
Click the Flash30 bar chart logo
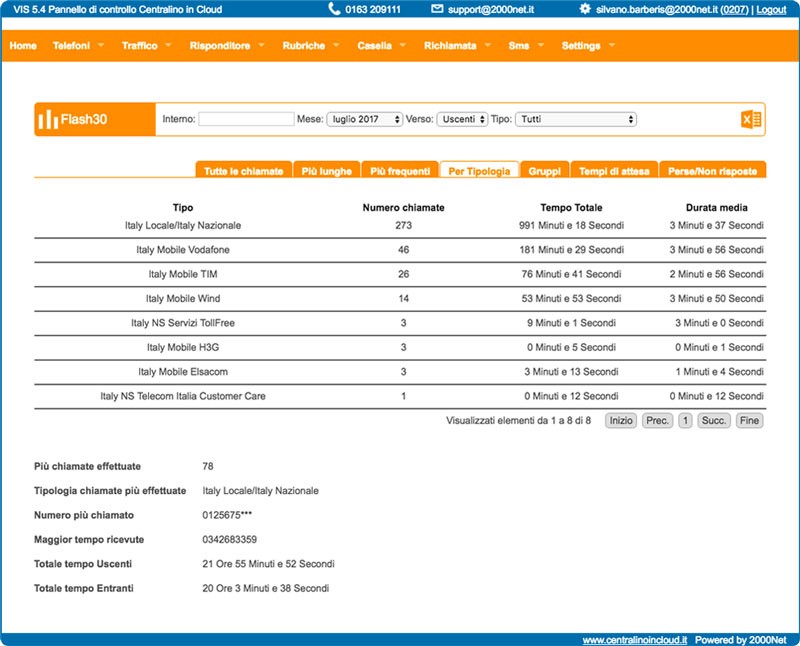pyautogui.click(x=48, y=119)
